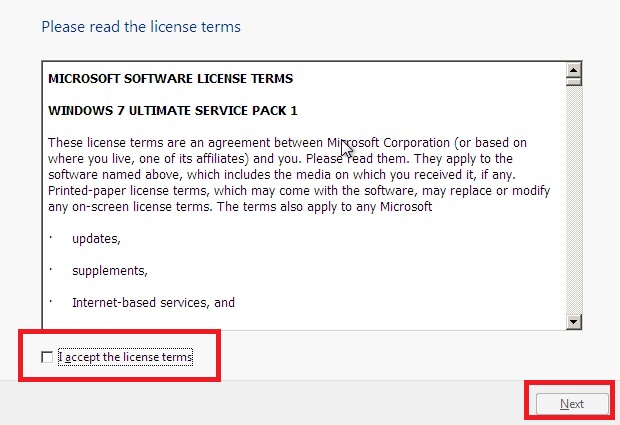Click the phrase 'software named above'
The width and height of the screenshot is (620, 425).
pyautogui.click(x=114, y=175)
